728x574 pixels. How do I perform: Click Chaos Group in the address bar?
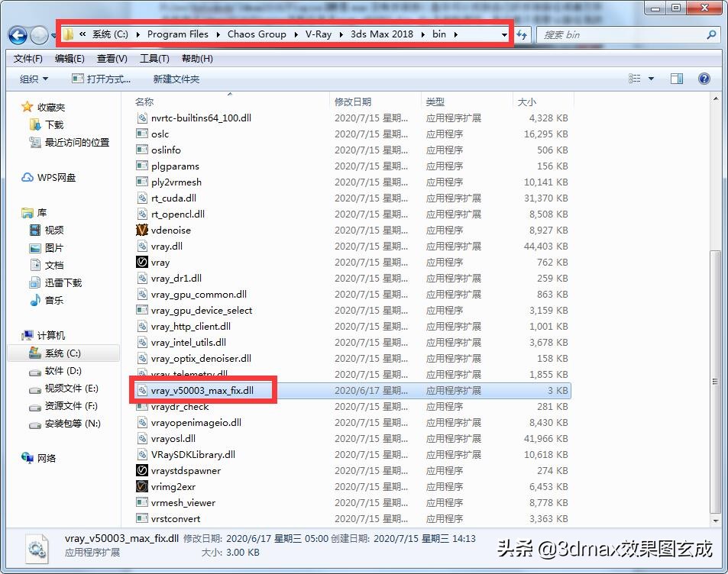(257, 34)
